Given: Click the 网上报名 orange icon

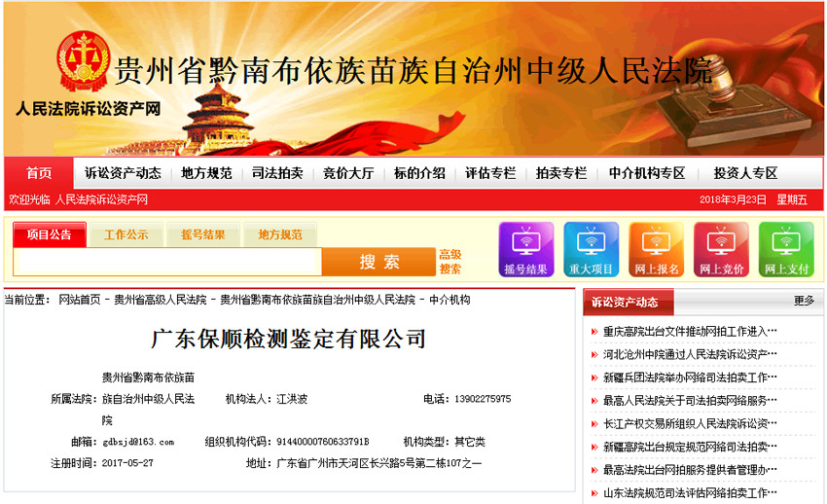Looking at the screenshot, I should (656, 250).
